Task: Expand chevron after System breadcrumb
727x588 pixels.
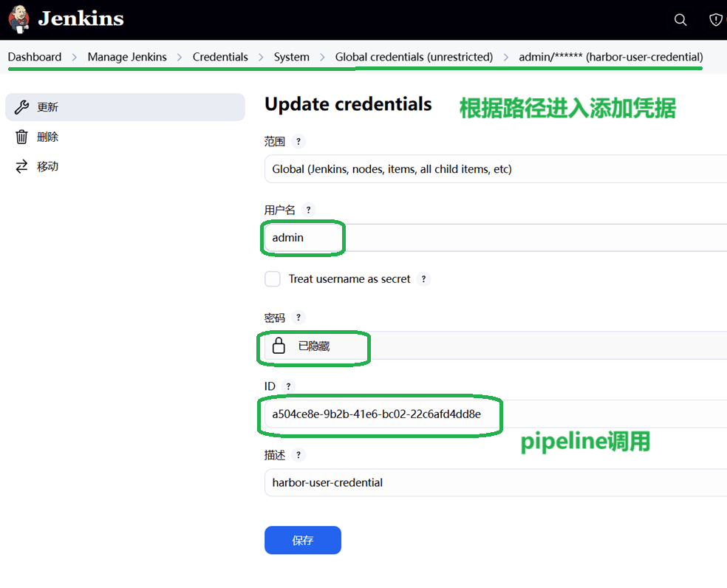Action: coord(322,57)
